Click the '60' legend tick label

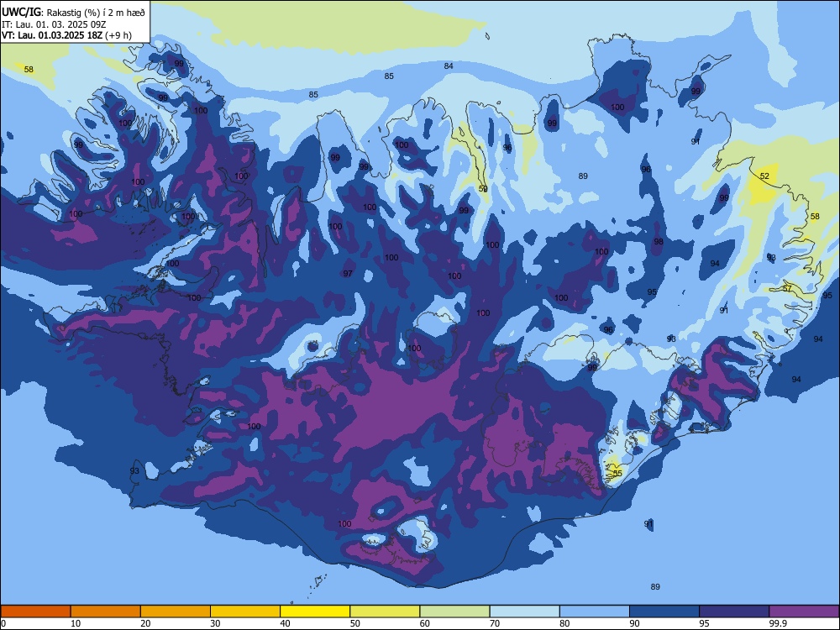(x=425, y=623)
